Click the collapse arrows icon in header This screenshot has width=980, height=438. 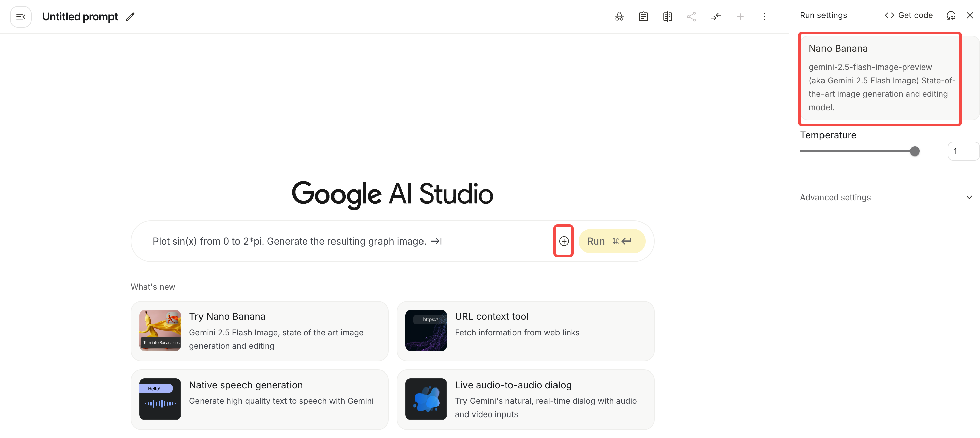(x=716, y=17)
